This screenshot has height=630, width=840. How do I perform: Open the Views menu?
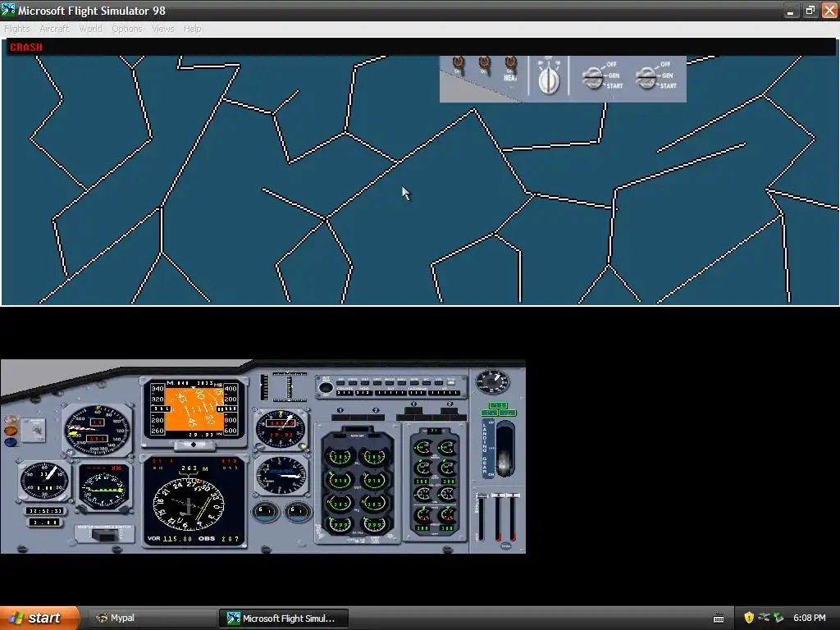click(163, 29)
